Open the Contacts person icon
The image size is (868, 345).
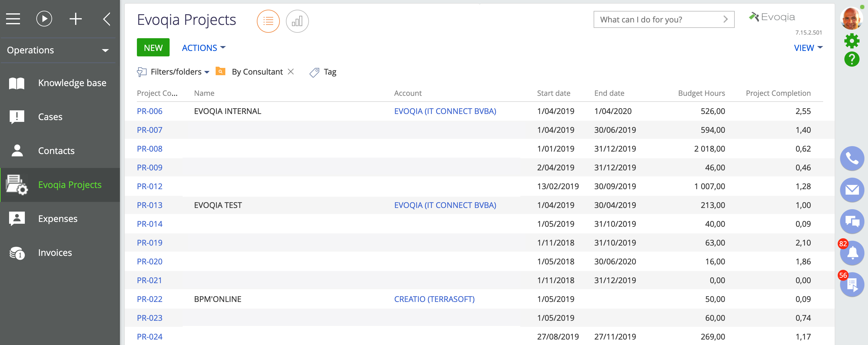[x=17, y=150]
